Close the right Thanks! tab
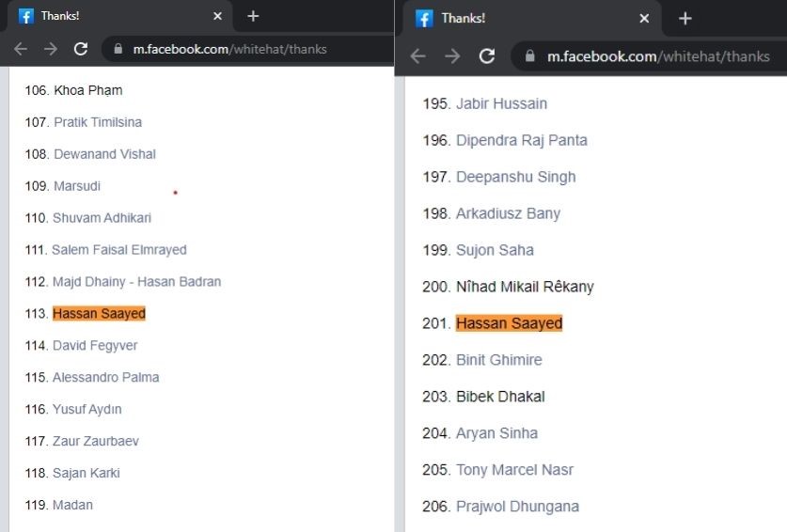The image size is (787, 532). coord(644,18)
